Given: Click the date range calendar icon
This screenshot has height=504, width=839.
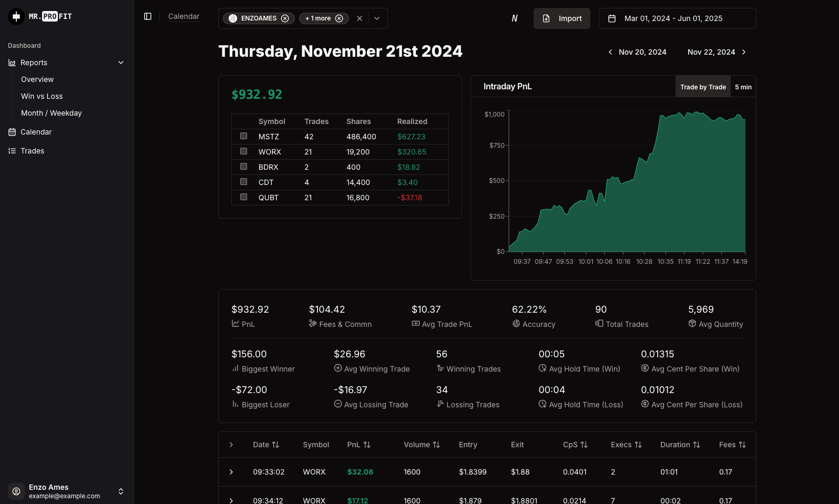Looking at the screenshot, I should [612, 18].
